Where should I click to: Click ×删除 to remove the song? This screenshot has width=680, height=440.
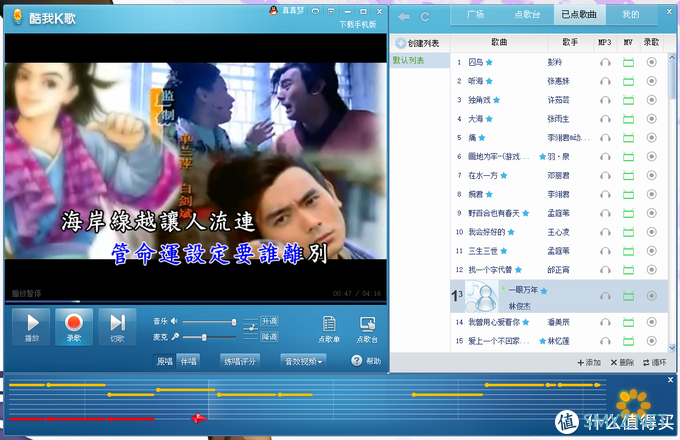pos(622,362)
